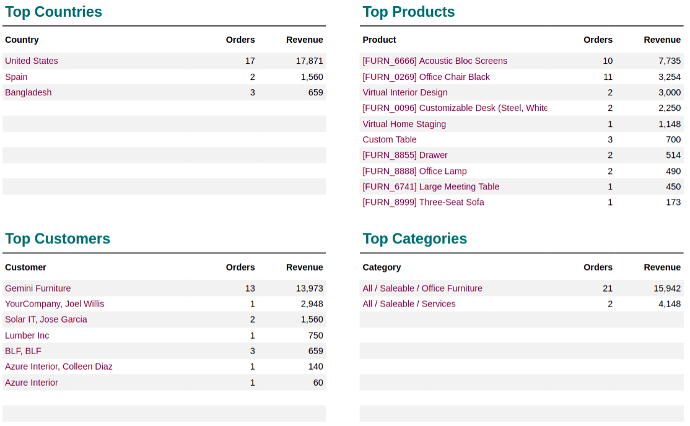
Task: Open Gemini Furniture customer record
Action: coord(38,288)
